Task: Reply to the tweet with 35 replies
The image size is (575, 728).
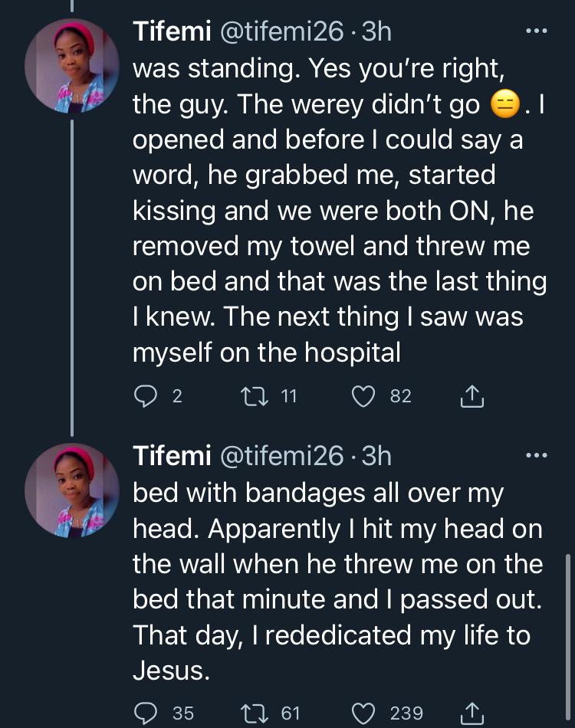Action: [146, 713]
